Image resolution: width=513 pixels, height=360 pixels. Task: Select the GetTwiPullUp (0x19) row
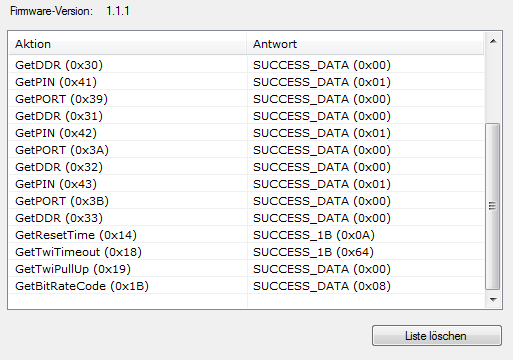pos(247,269)
